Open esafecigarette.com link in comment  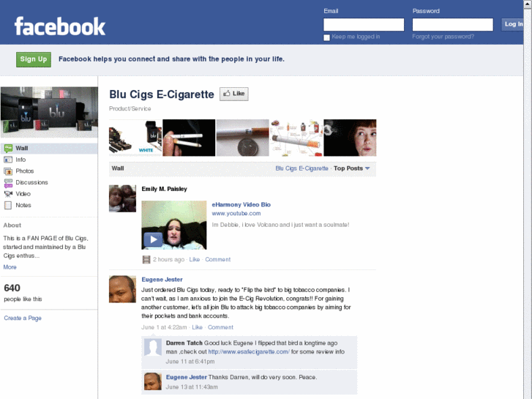pyautogui.click(x=249, y=352)
